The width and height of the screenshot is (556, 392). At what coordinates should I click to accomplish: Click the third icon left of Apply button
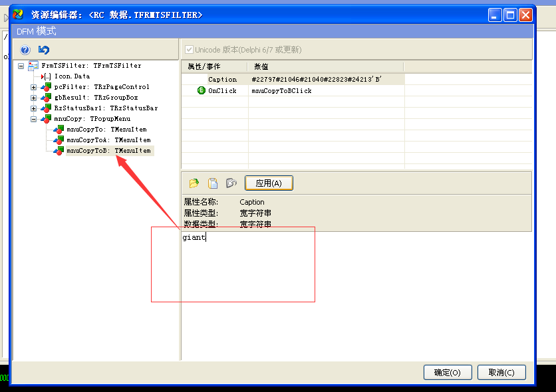click(x=231, y=183)
